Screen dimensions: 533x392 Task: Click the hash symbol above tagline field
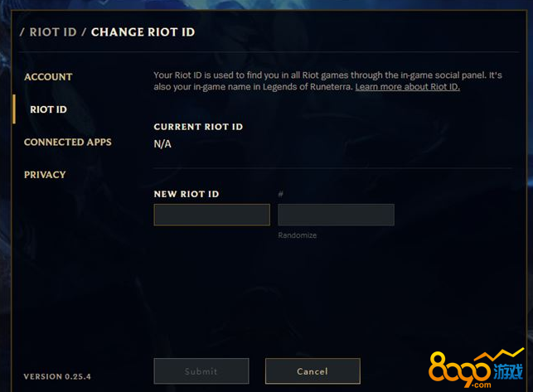coord(281,194)
